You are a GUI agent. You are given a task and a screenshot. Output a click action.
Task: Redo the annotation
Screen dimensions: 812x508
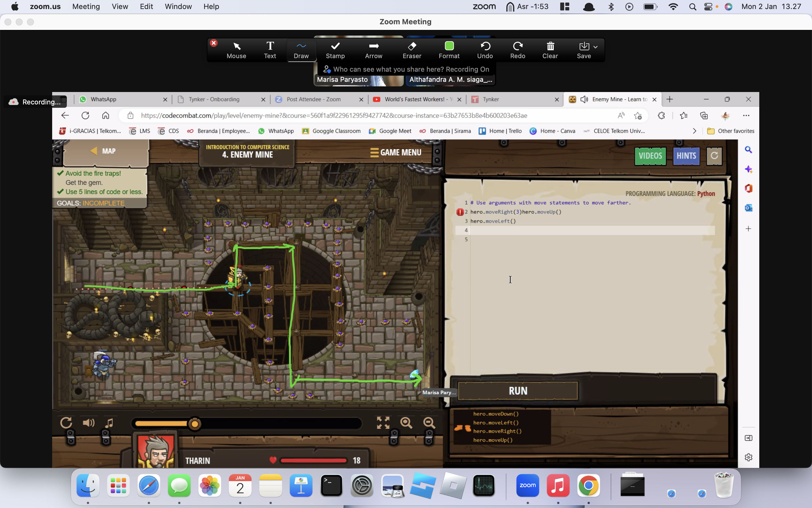517,50
